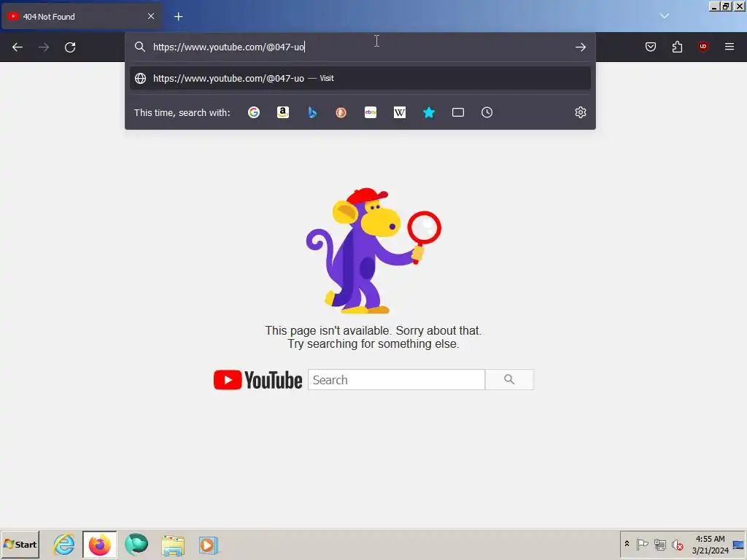Image resolution: width=747 pixels, height=560 pixels.
Task: Search this time with Wikipedia
Action: 400,112
